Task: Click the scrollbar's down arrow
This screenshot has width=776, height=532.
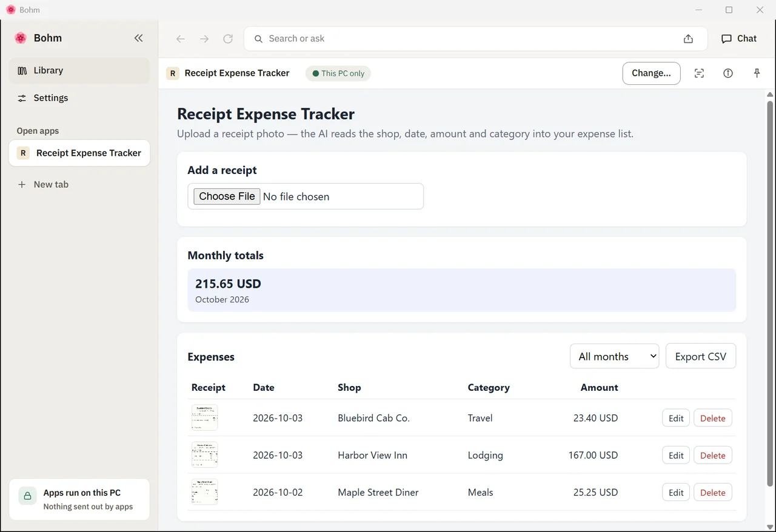Action: pyautogui.click(x=770, y=527)
